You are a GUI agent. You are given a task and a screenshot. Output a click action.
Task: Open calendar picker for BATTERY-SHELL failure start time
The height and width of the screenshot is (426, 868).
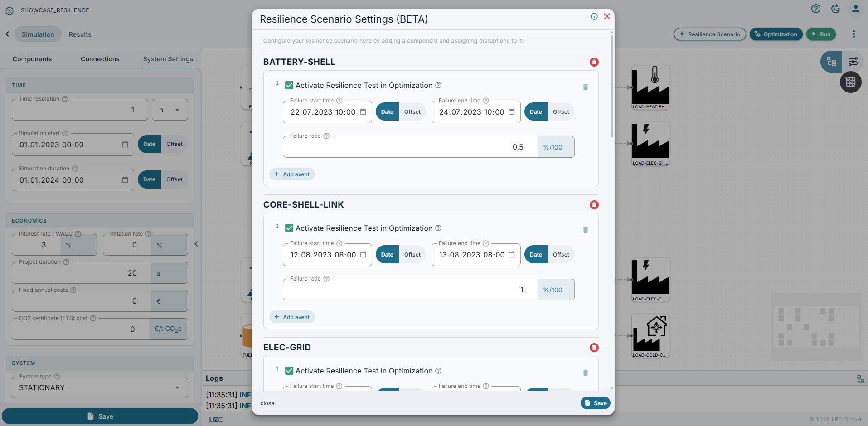363,112
